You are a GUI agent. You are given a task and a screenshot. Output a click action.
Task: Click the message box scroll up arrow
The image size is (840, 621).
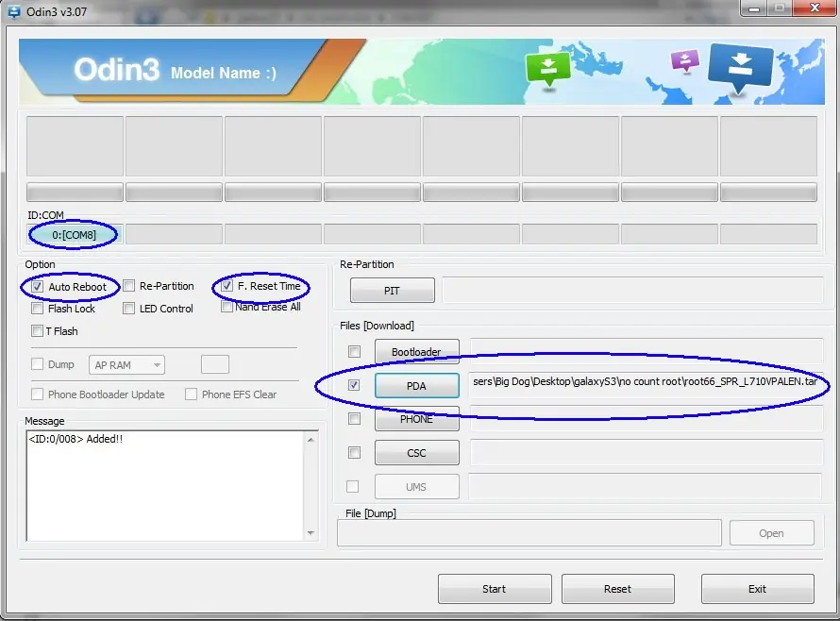311,440
